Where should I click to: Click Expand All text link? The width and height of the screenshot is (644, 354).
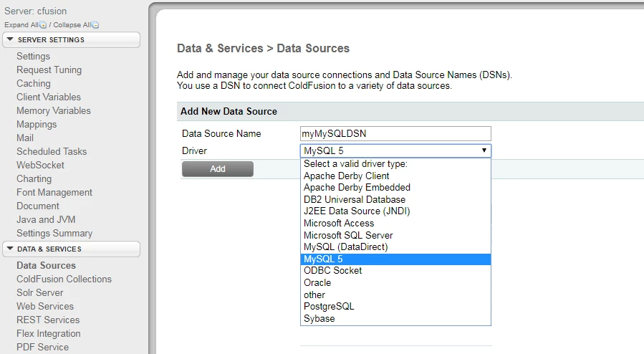coord(21,25)
